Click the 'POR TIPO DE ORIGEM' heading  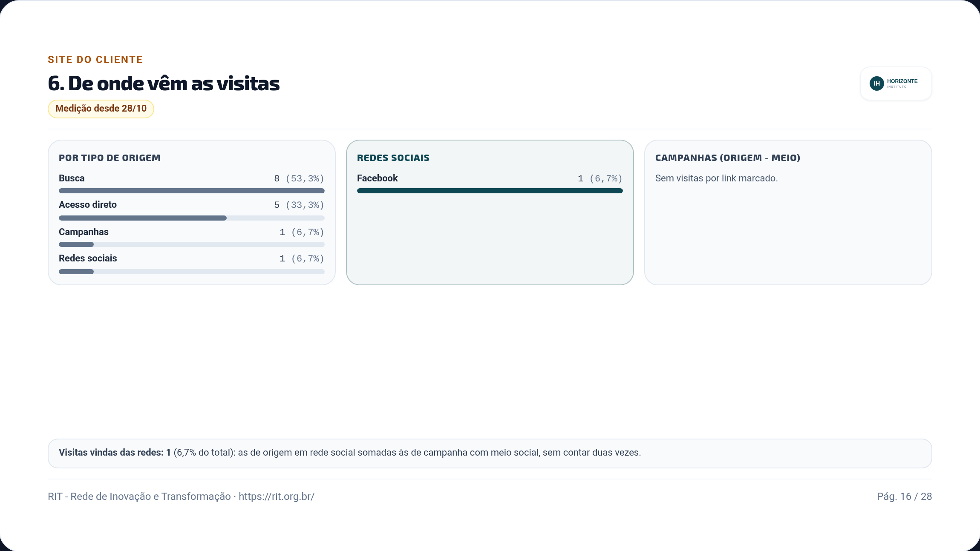tap(110, 158)
